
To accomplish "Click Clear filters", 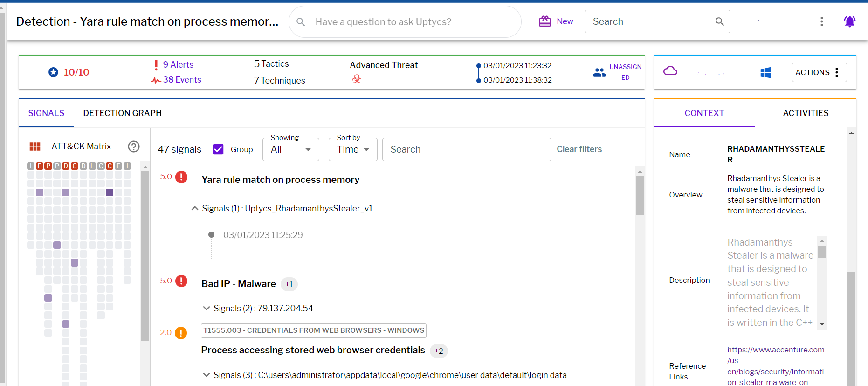I will 579,149.
